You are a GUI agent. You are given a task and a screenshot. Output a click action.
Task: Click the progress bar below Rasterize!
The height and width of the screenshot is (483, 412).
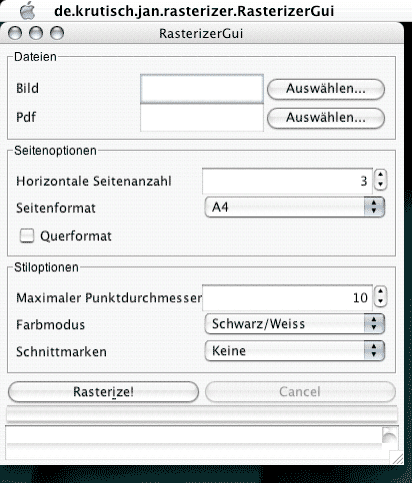point(202,414)
